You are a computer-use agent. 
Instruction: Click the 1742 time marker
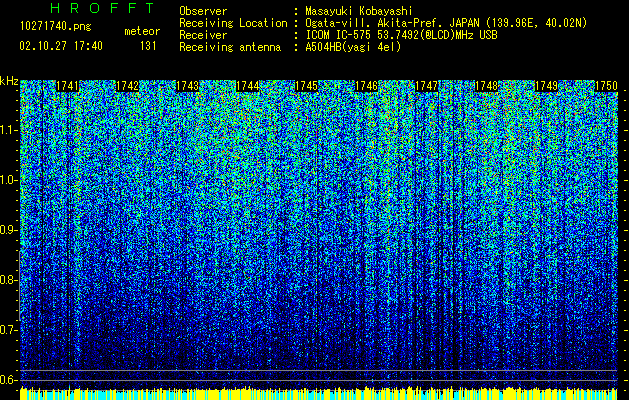pos(127,86)
